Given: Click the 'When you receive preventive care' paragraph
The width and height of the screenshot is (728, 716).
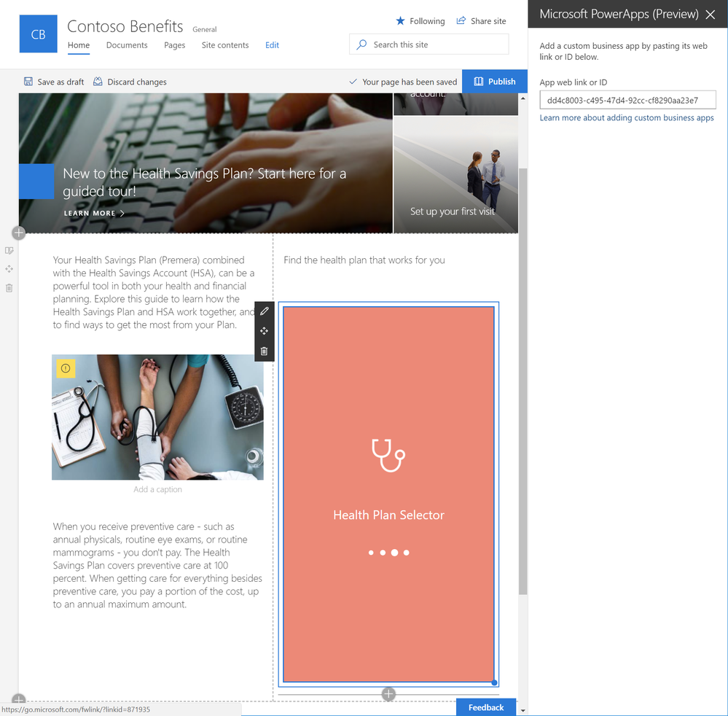Looking at the screenshot, I should click(157, 566).
